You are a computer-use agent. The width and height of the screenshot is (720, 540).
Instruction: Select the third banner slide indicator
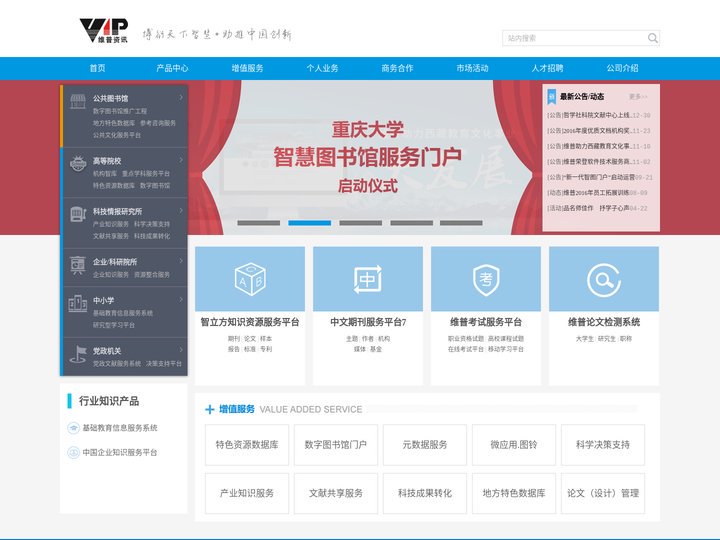[x=360, y=223]
